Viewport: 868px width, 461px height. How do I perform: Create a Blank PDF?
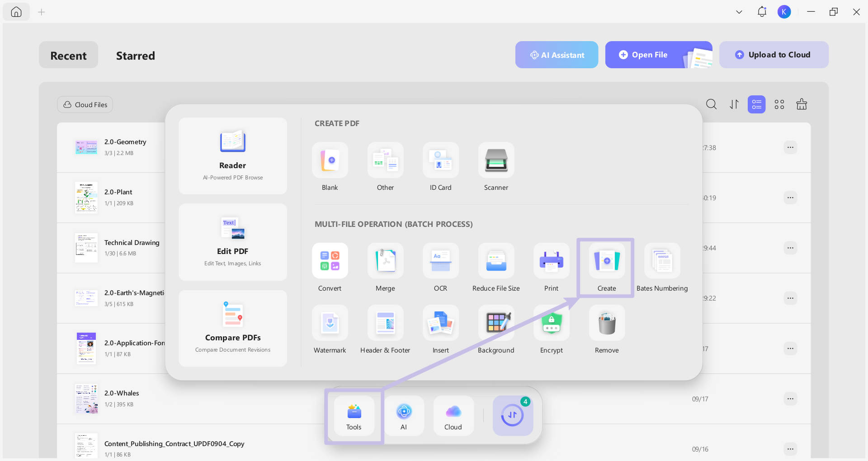(x=330, y=160)
